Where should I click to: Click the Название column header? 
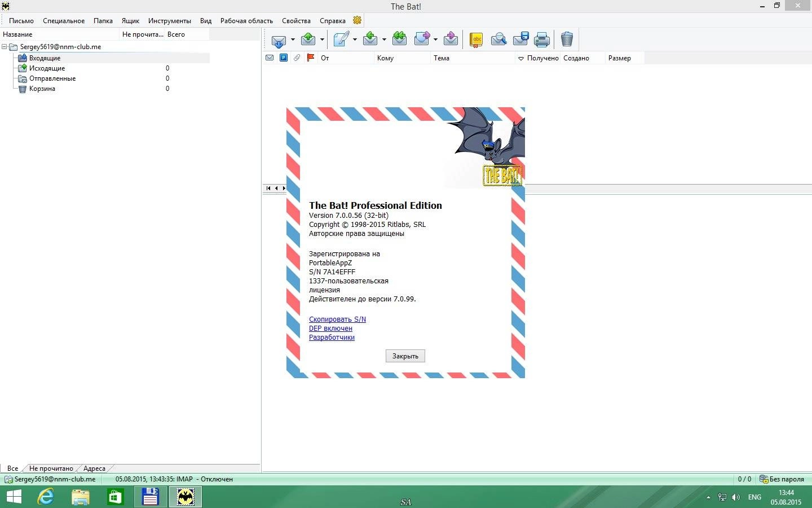coord(60,34)
